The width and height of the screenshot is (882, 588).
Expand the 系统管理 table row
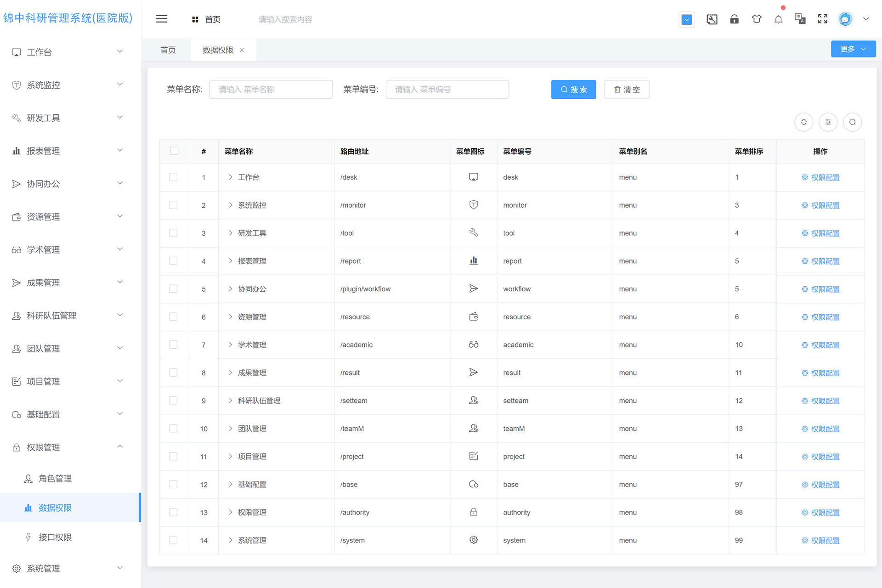pyautogui.click(x=231, y=540)
